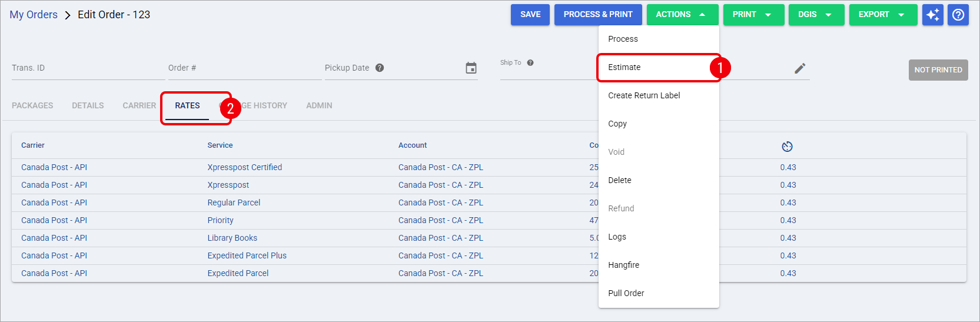Click the disabled Refund menu entry
980x322 pixels.
(x=659, y=208)
